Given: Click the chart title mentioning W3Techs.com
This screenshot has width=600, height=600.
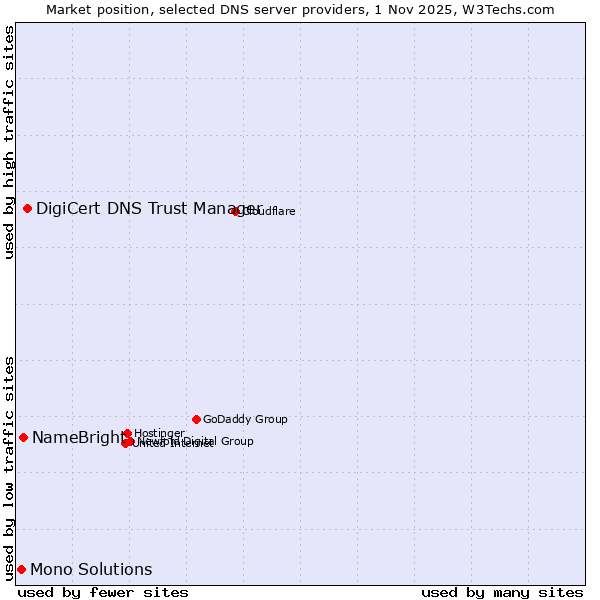Looking at the screenshot, I should pos(300,9).
